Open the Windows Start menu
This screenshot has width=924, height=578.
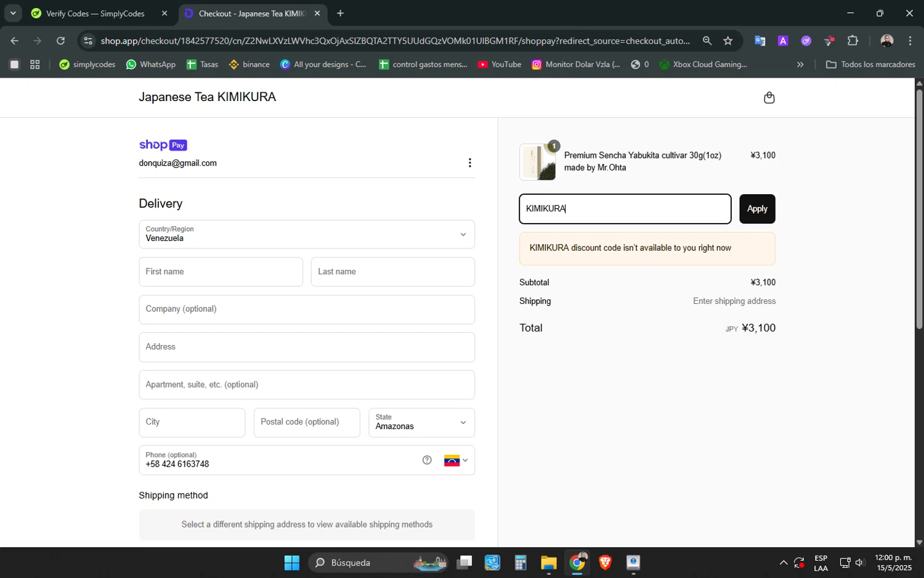[291, 563]
